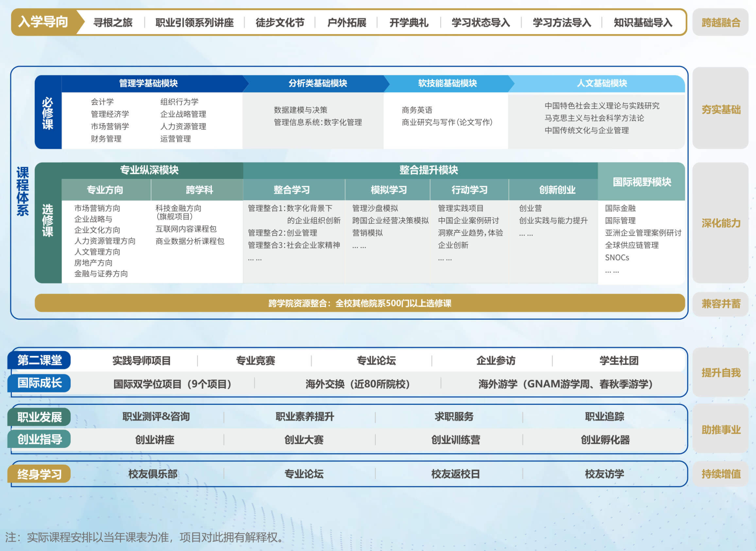The image size is (756, 551).
Task: Click 创业孵化器 in 创业指导 row
Action: [605, 440]
